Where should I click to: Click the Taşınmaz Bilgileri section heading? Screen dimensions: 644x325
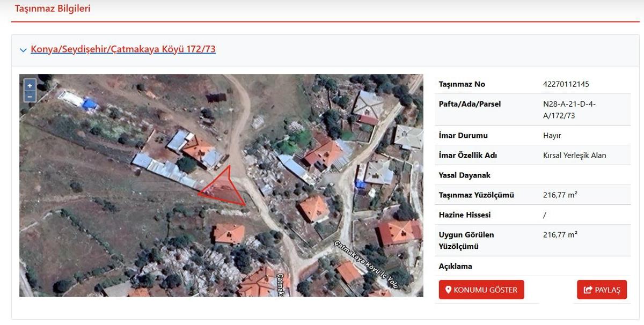pyautogui.click(x=53, y=9)
